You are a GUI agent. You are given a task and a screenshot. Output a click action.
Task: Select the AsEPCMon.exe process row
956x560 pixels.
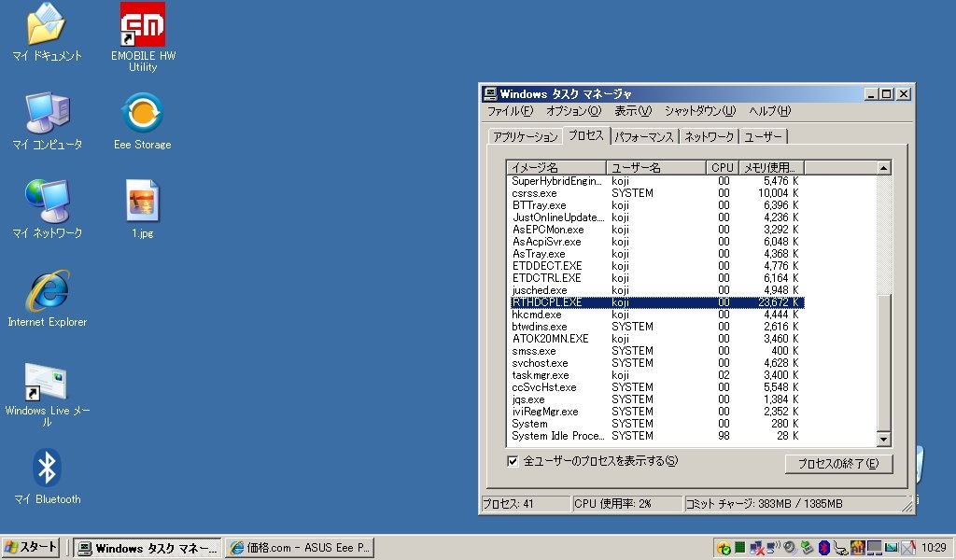(x=655, y=230)
